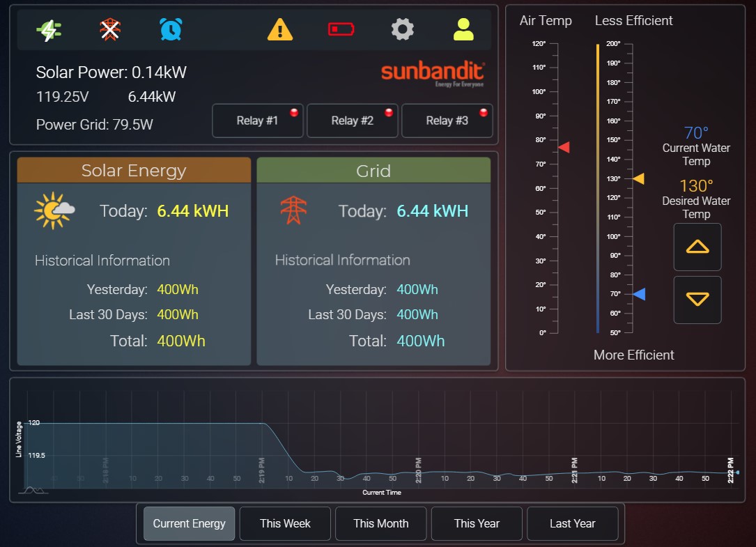The height and width of the screenshot is (547, 756).
Task: Click the solar Yesterday 400Wh value
Action: (x=178, y=289)
